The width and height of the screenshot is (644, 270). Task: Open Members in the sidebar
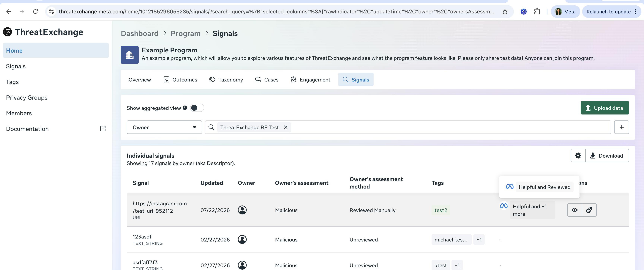19,113
